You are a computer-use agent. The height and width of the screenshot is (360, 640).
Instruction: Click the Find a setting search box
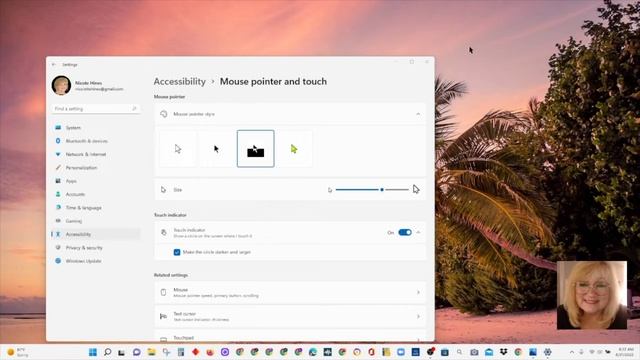pyautogui.click(x=96, y=109)
